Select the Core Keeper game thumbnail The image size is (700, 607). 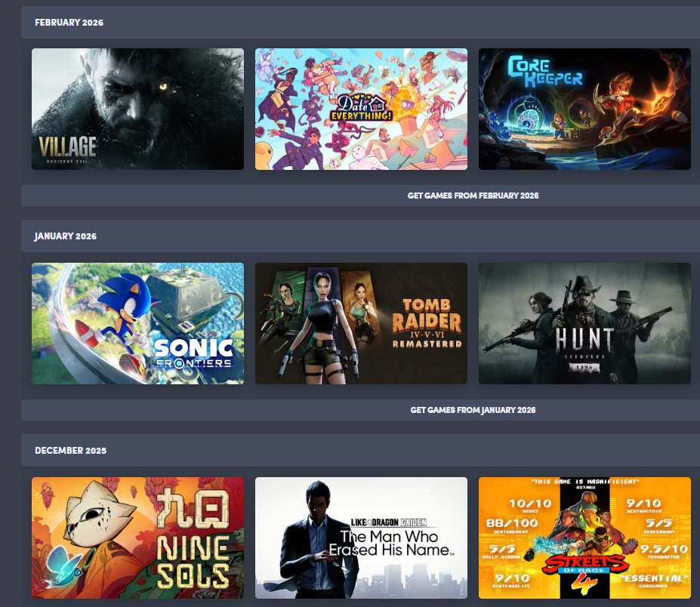coord(584,109)
